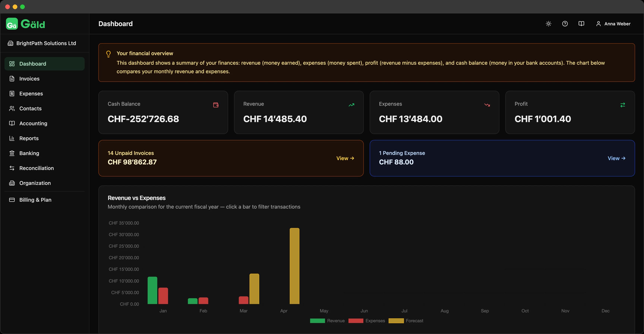Open Billing & Plan from the sidebar
The width and height of the screenshot is (644, 334).
(x=35, y=200)
